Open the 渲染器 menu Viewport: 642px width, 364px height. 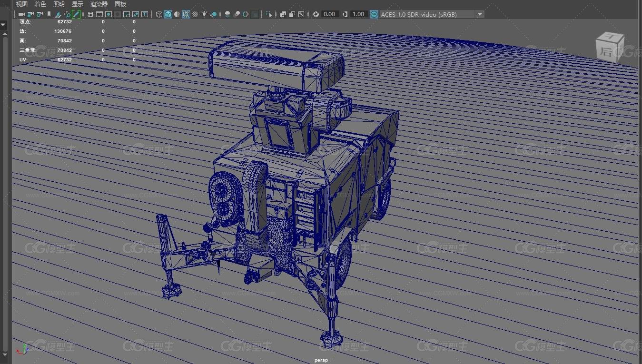99,4
